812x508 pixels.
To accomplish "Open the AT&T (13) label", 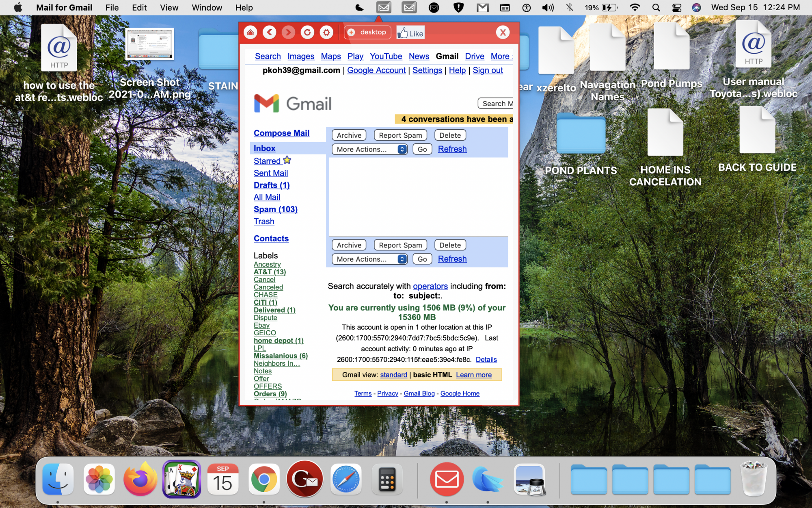I will pos(270,272).
